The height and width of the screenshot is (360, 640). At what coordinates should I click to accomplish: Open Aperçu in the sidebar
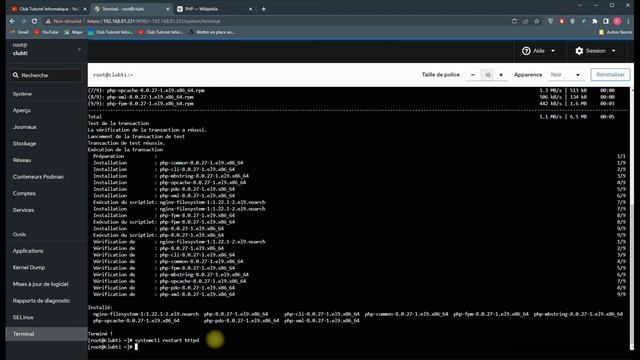tap(22, 110)
